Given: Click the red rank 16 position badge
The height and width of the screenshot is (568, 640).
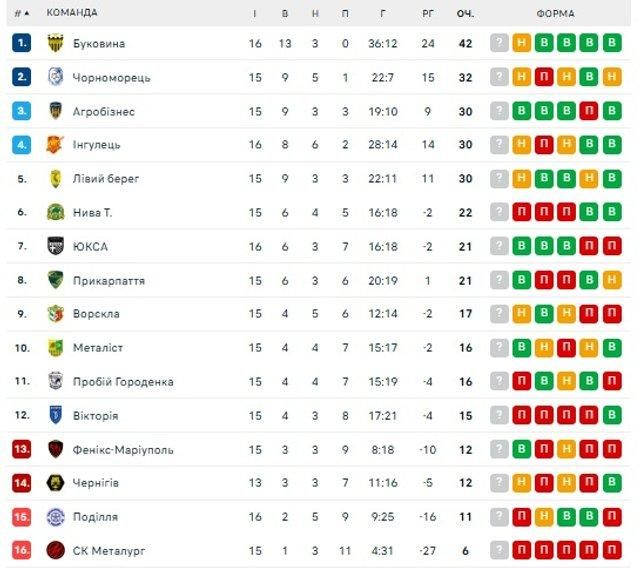Looking at the screenshot, I should (x=22, y=550).
